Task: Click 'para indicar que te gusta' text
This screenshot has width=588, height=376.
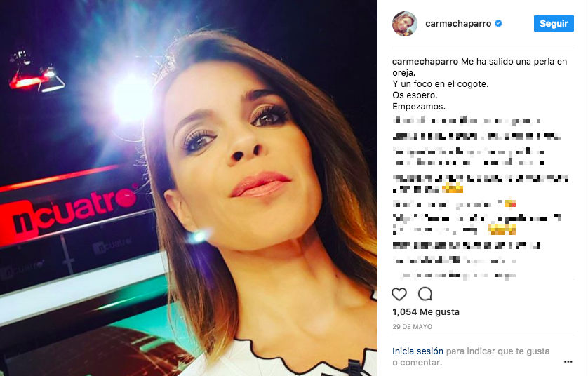Action: click(497, 351)
